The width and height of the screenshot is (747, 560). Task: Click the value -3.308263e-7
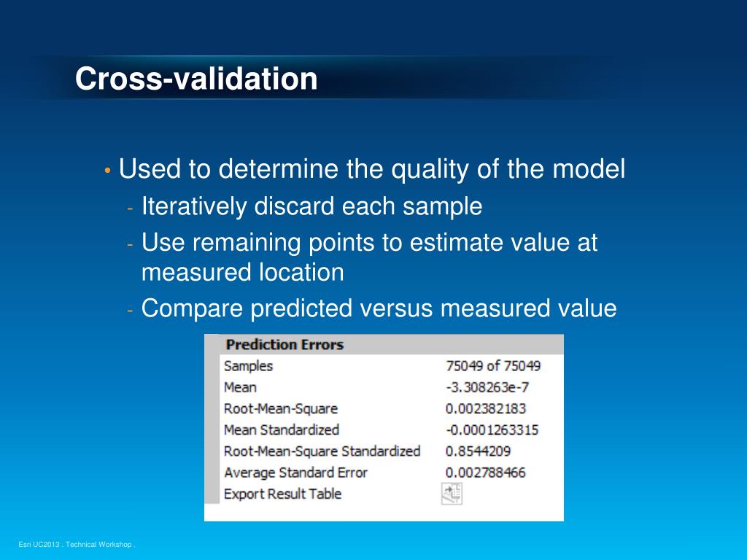click(x=487, y=387)
